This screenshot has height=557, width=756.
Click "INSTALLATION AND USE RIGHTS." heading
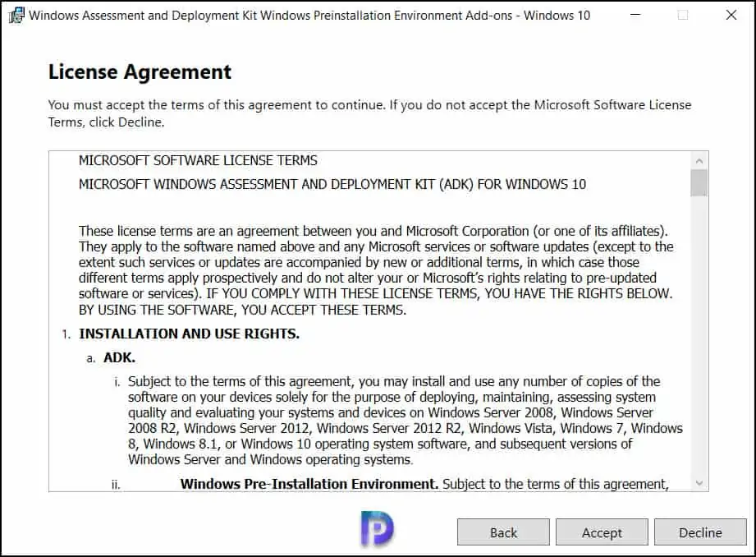coord(189,334)
